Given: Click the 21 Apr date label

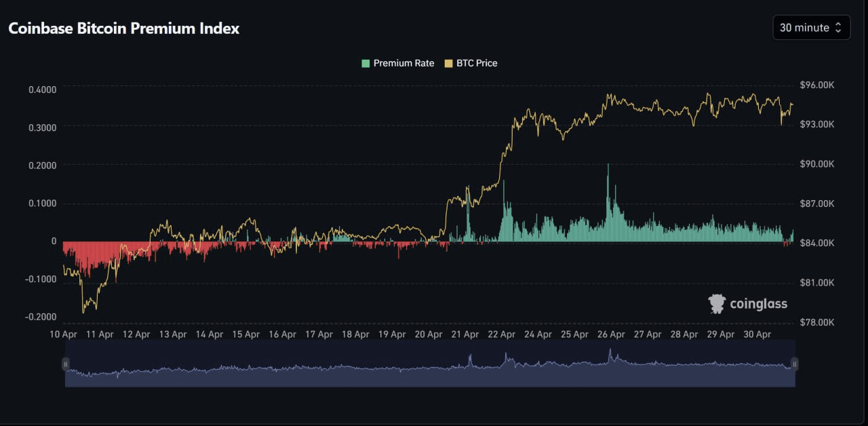Looking at the screenshot, I should coord(465,334).
